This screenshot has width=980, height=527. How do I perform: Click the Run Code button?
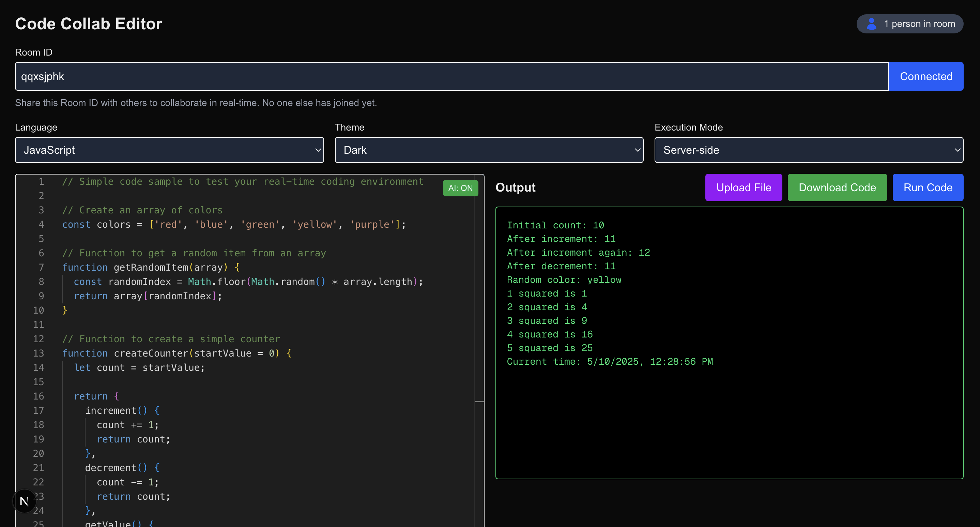point(928,187)
